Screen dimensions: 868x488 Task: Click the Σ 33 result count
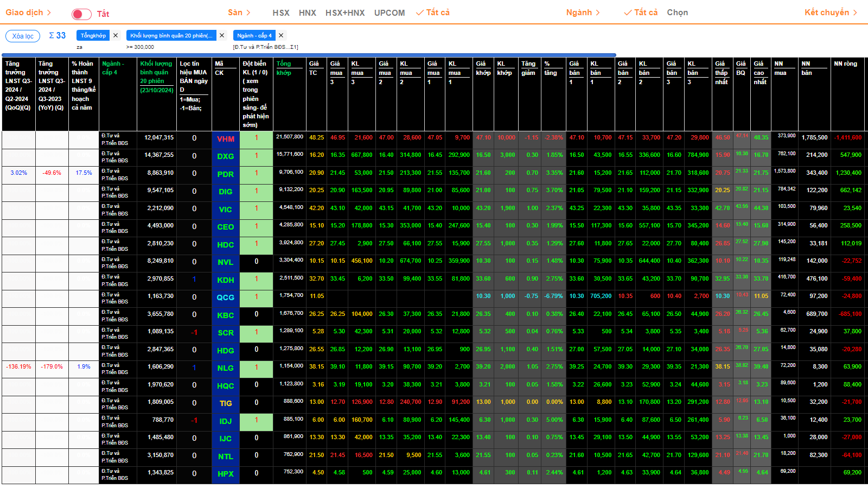[57, 35]
